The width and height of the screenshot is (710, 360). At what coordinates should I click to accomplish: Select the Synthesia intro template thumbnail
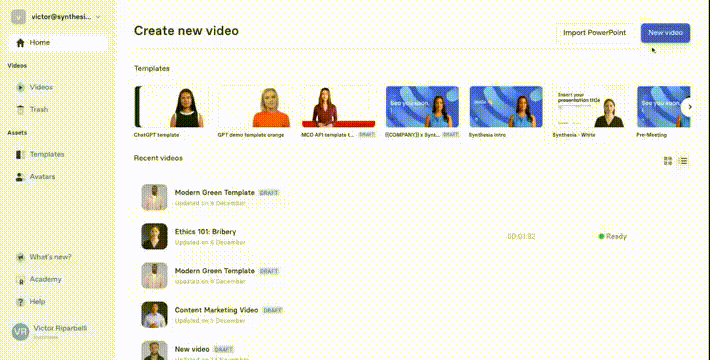pyautogui.click(x=506, y=107)
